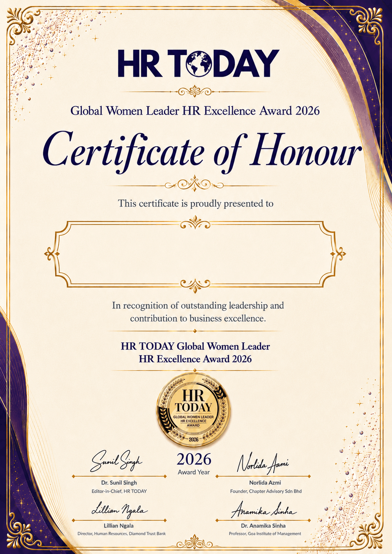Click 'Editor-in-Chief, HR TODAY' title
392x554 pixels.
tap(119, 491)
